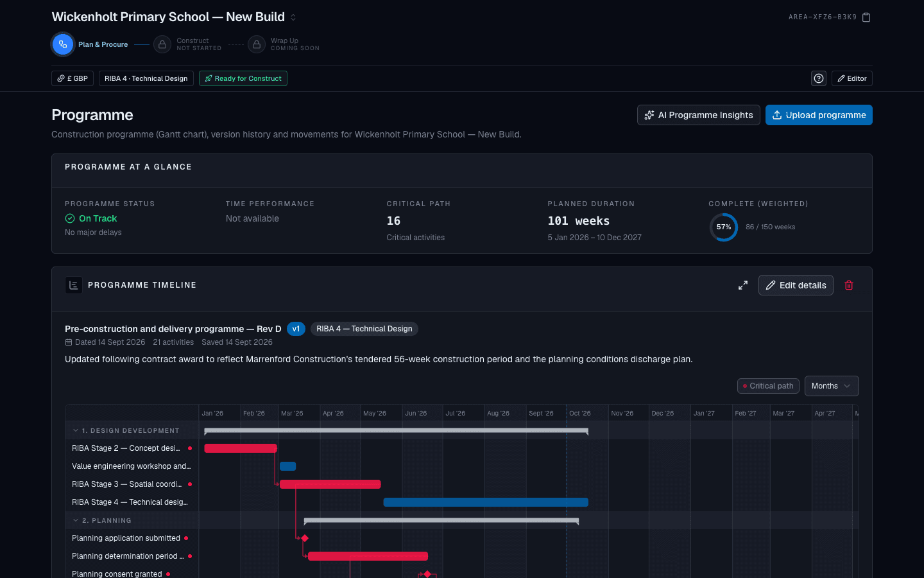924x578 pixels.
Task: Expand the programme timeline to fullscreen
Action: pos(743,285)
